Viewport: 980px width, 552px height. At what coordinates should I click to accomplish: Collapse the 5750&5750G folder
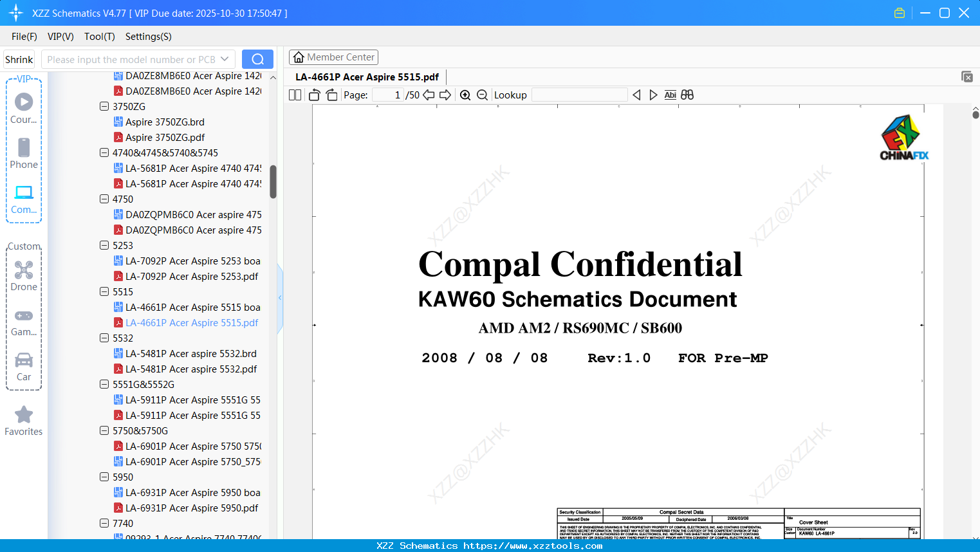tap(104, 430)
